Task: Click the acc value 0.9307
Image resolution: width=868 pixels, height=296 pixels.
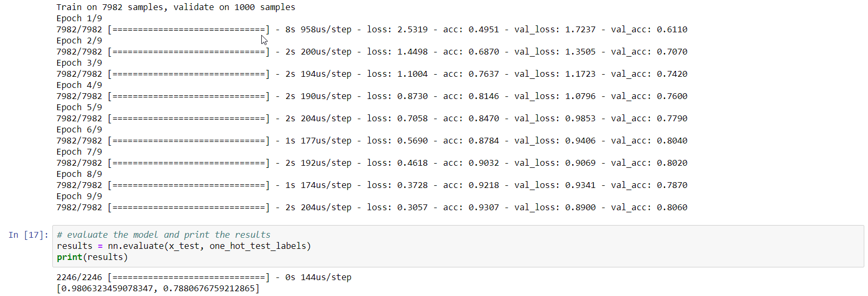Action: pos(483,208)
